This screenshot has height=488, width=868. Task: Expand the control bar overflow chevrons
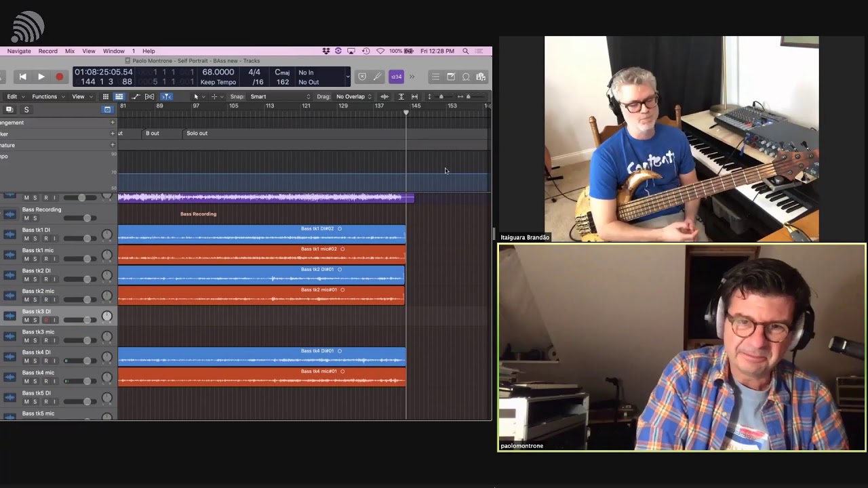[412, 77]
